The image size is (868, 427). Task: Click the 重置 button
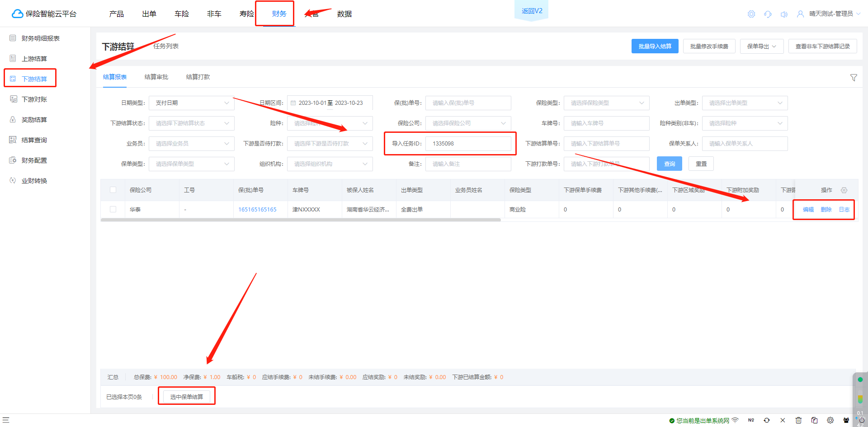(x=701, y=164)
